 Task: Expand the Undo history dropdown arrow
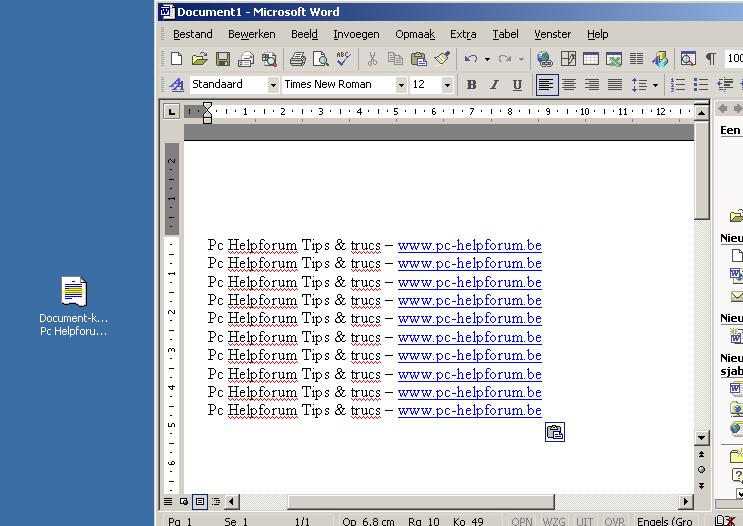487,59
